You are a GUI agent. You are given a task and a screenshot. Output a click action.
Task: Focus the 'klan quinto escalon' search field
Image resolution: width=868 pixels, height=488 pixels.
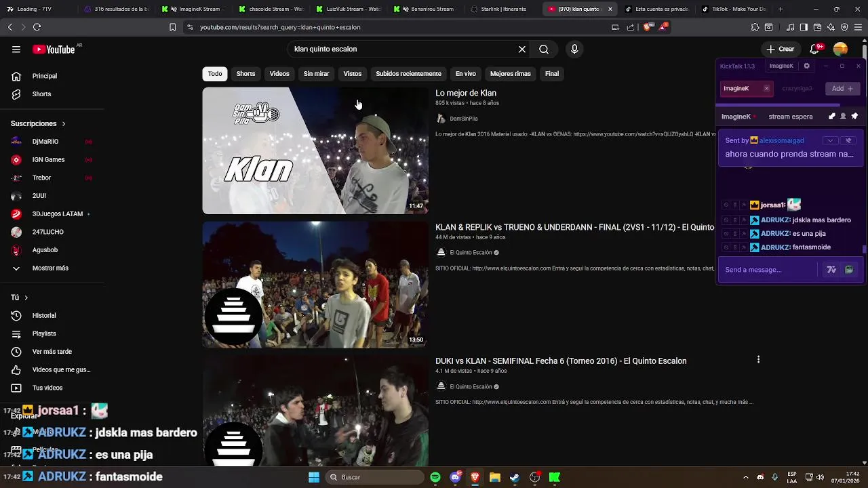tap(403, 49)
